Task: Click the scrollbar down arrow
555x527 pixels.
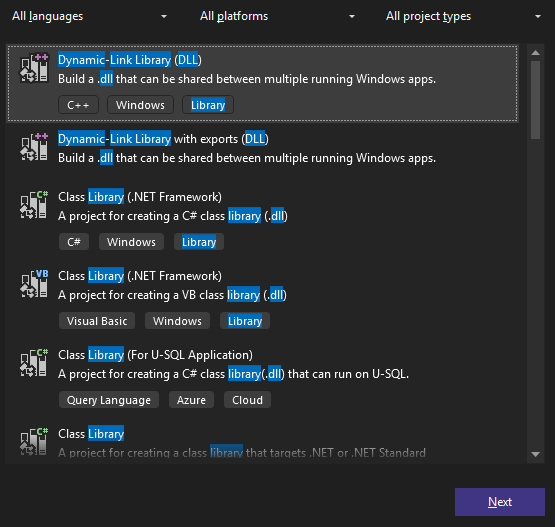Action: tap(536, 454)
